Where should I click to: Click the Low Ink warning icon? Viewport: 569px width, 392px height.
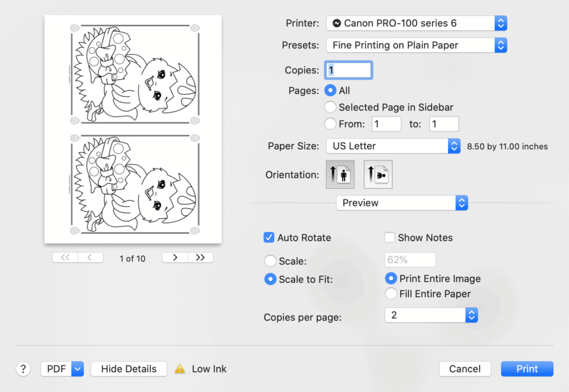[x=179, y=369]
